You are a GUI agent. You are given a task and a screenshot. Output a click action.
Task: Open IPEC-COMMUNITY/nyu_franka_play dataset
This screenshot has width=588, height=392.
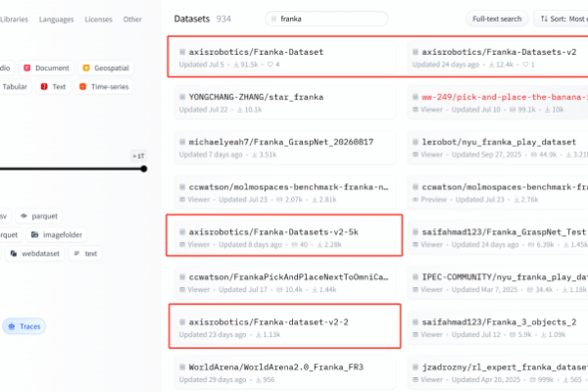498,282
